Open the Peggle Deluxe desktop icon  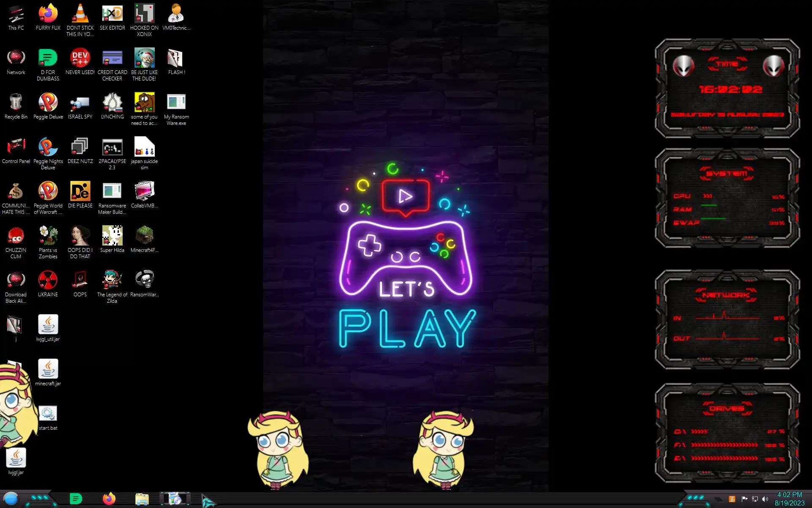48,103
